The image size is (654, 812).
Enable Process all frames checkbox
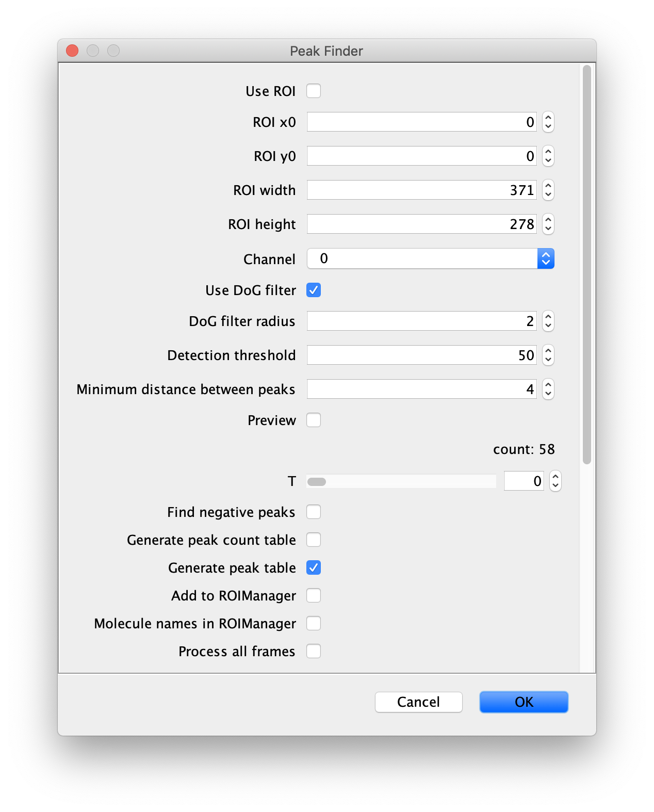(x=314, y=651)
